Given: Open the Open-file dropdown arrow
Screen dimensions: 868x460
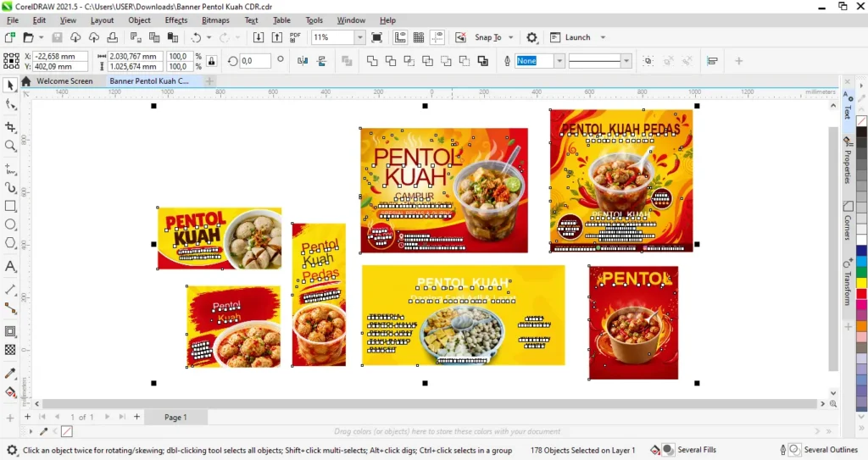Looking at the screenshot, I should click(x=41, y=37).
